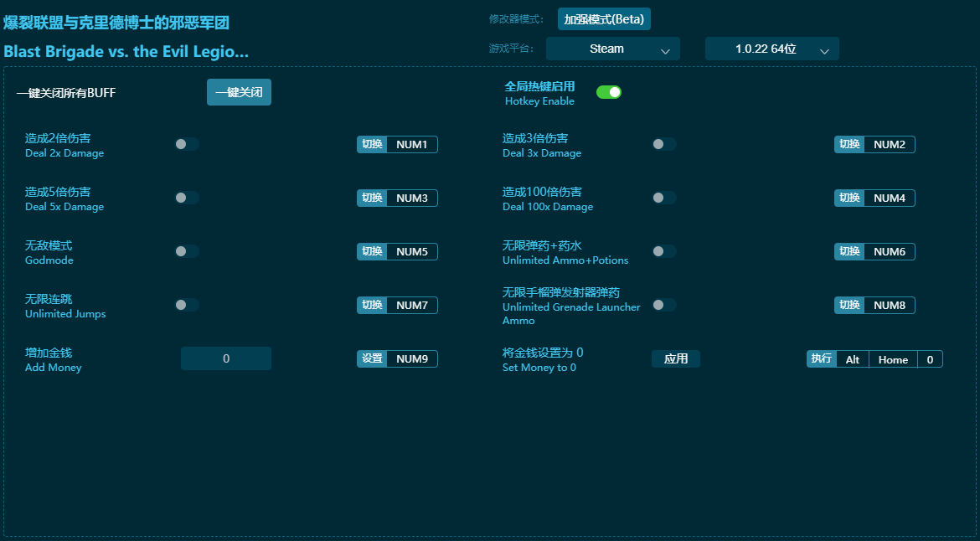Open the version dropdown showing 1.0.22 64位
The image size is (980, 541).
pyautogui.click(x=771, y=49)
